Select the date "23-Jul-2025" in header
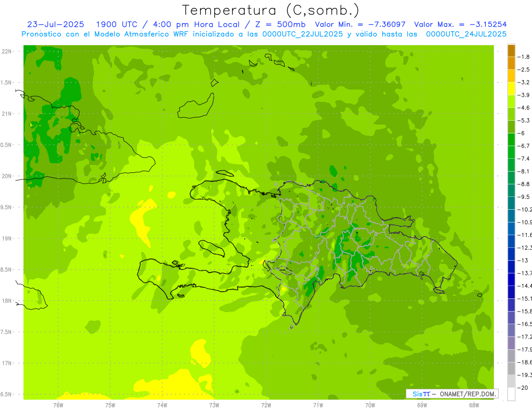The width and height of the screenshot is (532, 411). click(x=56, y=24)
